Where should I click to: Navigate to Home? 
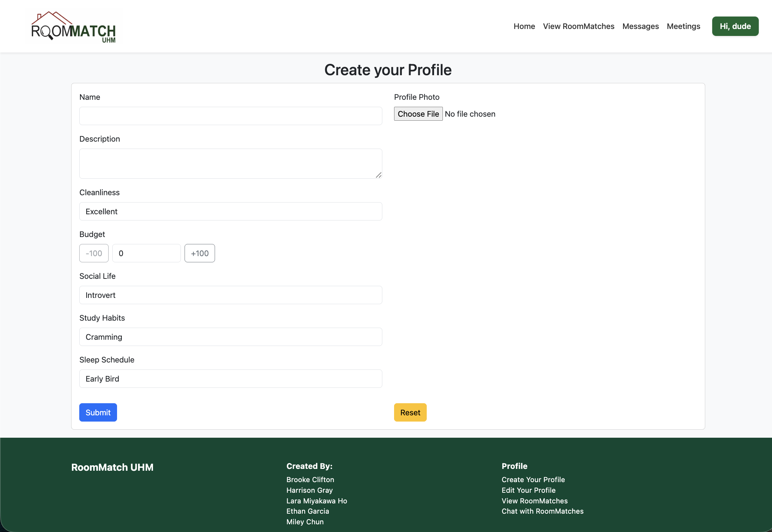click(x=524, y=26)
